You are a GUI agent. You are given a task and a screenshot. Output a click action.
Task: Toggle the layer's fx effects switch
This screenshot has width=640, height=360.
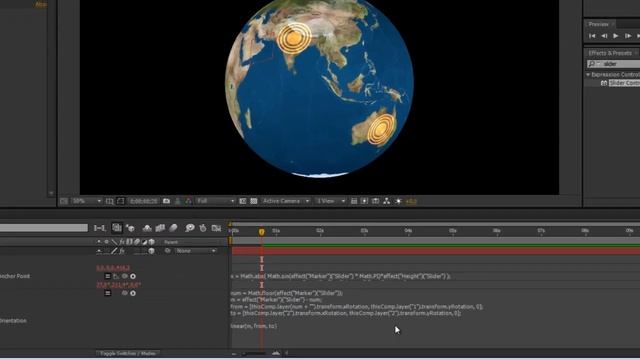tap(122, 251)
